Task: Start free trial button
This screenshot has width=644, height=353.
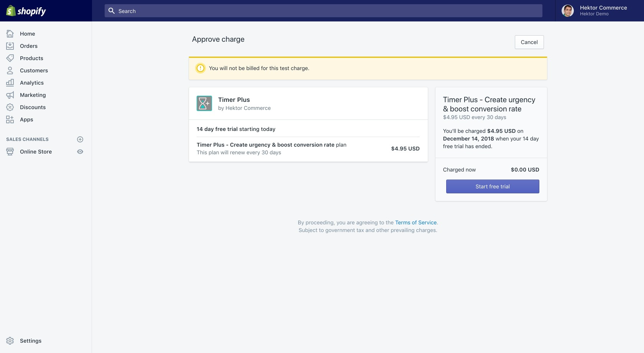Action: tap(493, 186)
